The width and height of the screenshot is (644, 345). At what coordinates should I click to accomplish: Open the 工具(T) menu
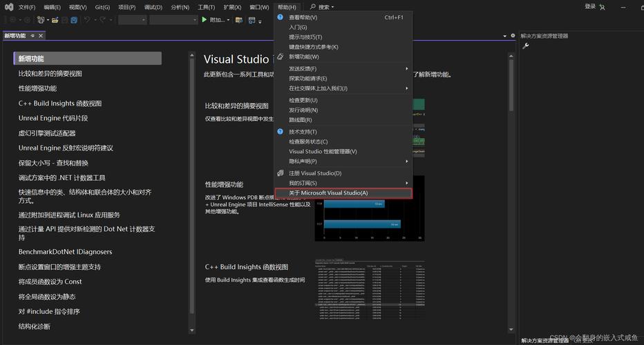coord(206,7)
